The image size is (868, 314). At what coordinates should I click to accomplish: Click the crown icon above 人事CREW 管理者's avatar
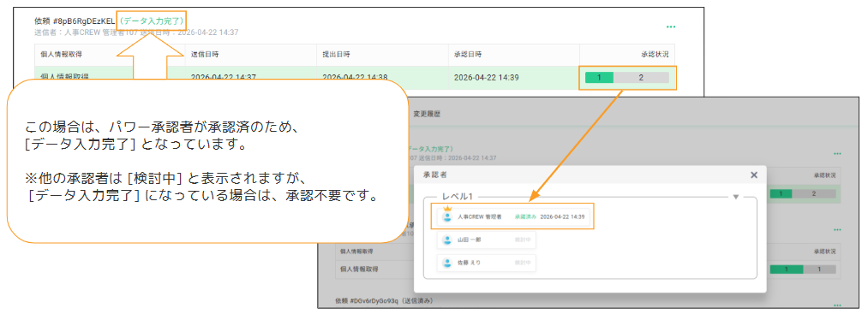tap(447, 209)
